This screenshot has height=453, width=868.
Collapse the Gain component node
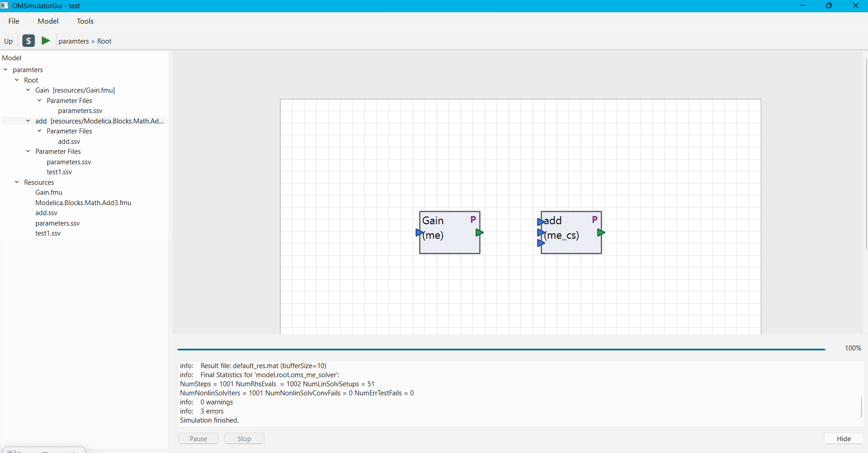[x=28, y=90]
